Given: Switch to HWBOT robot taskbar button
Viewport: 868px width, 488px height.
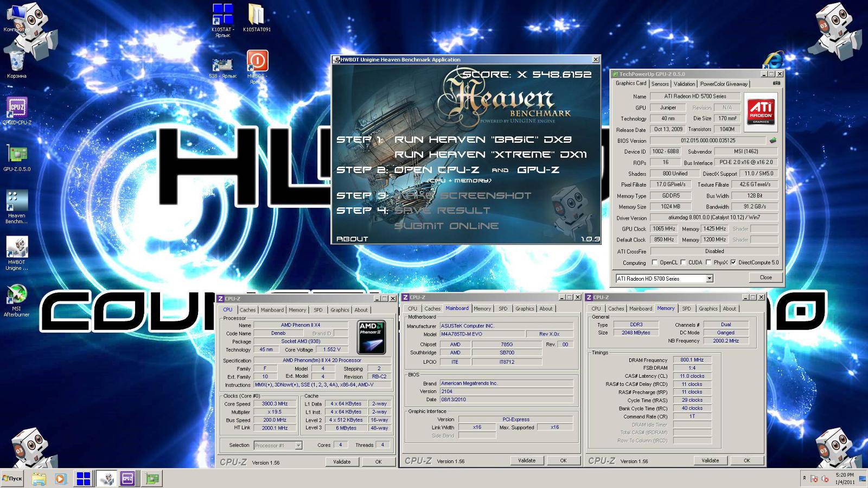Looking at the screenshot, I should point(107,478).
